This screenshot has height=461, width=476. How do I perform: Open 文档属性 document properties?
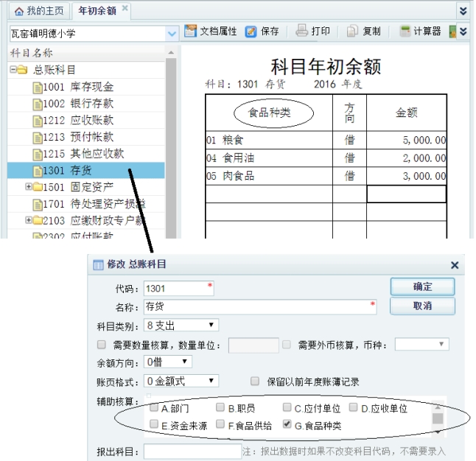pos(210,31)
